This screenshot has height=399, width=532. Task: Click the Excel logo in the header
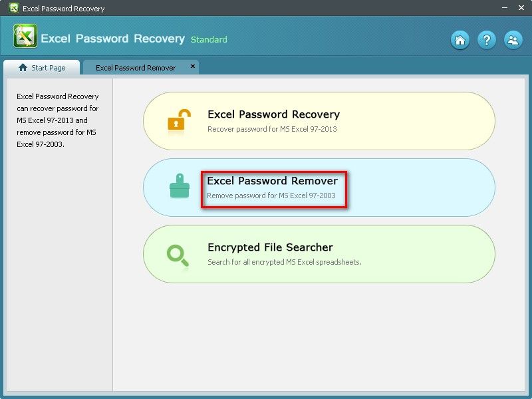[x=25, y=36]
